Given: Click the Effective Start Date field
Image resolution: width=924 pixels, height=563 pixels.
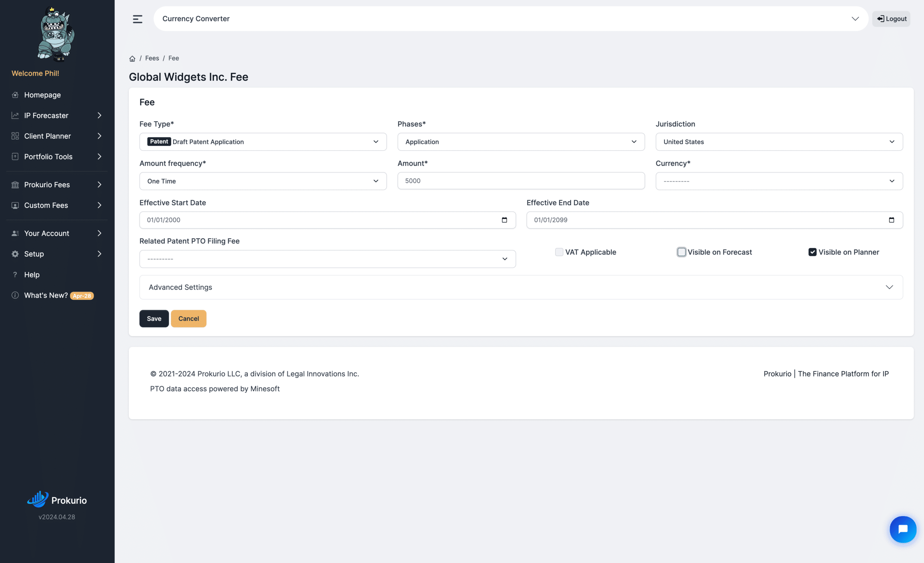Looking at the screenshot, I should (x=327, y=220).
